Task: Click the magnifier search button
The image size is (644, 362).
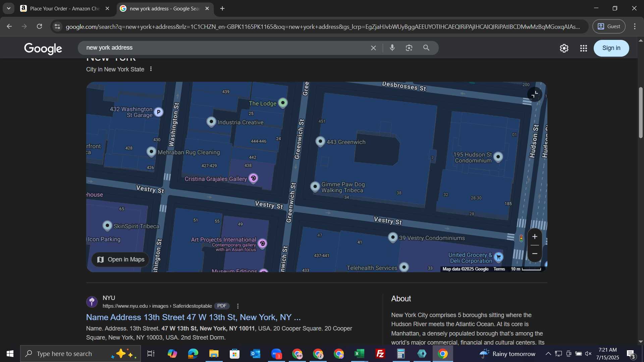Action: (426, 48)
